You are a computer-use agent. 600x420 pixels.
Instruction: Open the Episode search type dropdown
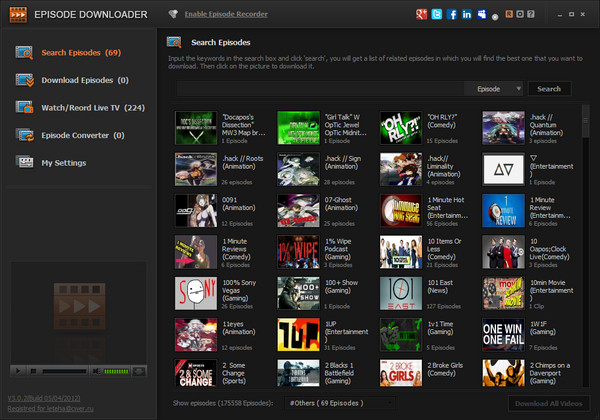498,88
